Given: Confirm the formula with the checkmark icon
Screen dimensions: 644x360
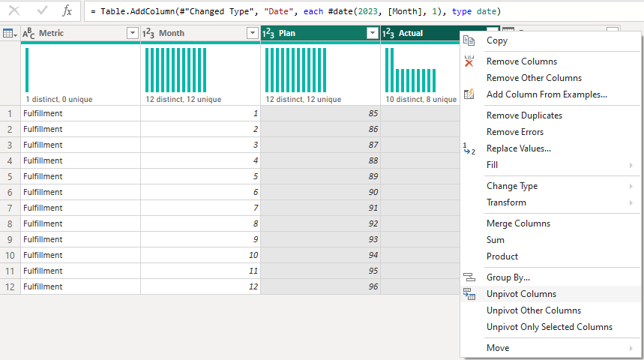Looking at the screenshot, I should coord(42,10).
